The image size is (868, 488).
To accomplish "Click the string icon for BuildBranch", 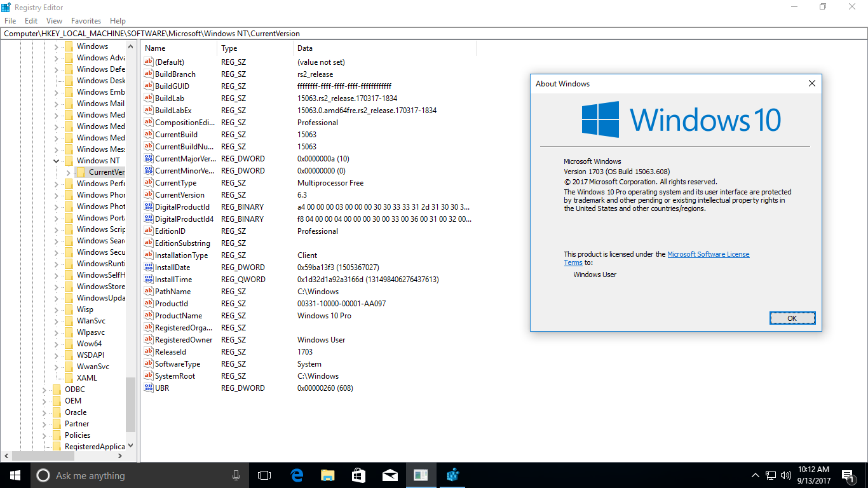I will [149, 74].
